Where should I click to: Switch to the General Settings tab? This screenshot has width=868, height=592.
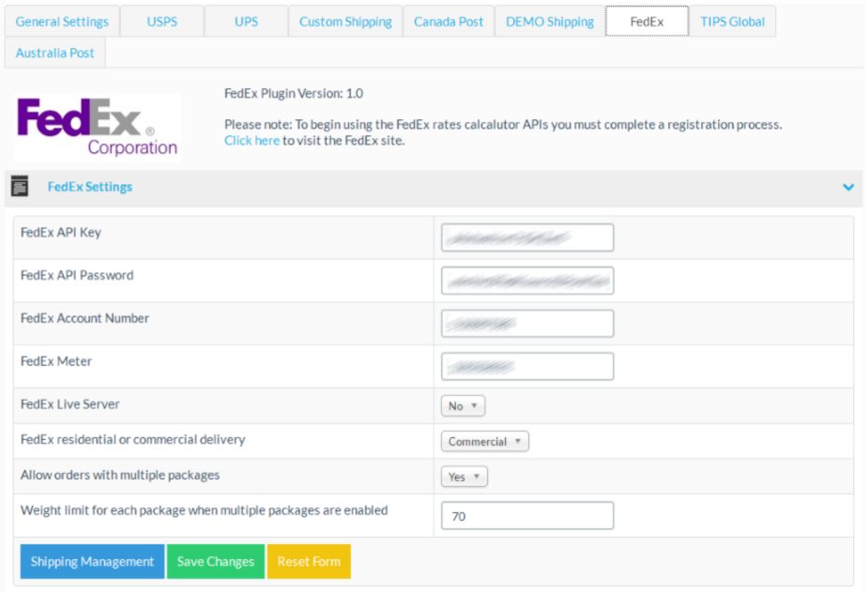62,21
